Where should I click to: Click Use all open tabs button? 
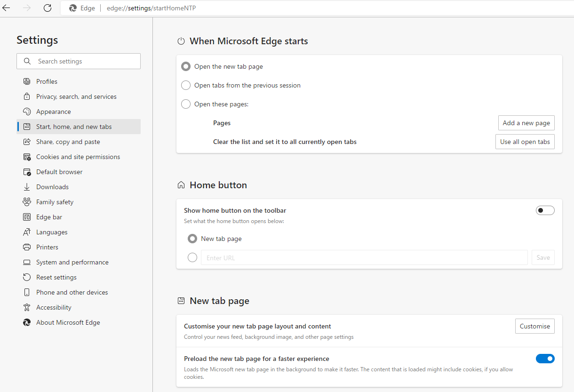point(525,142)
